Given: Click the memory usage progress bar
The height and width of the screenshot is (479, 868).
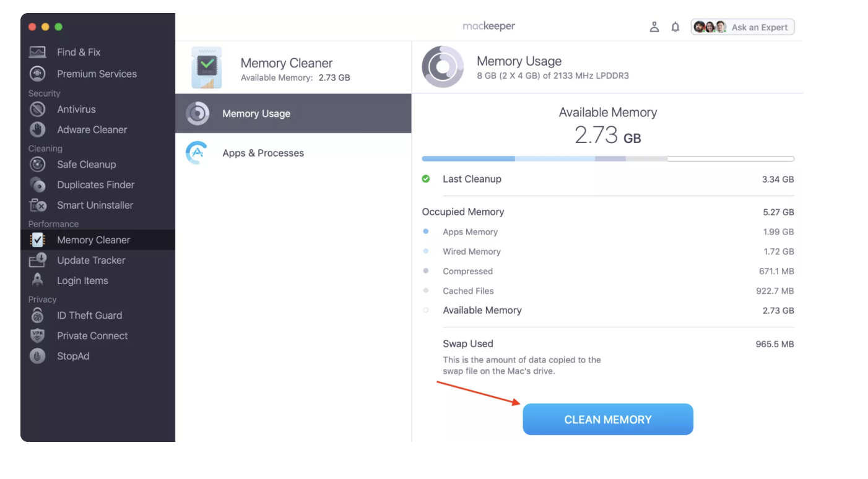Looking at the screenshot, I should click(x=607, y=158).
